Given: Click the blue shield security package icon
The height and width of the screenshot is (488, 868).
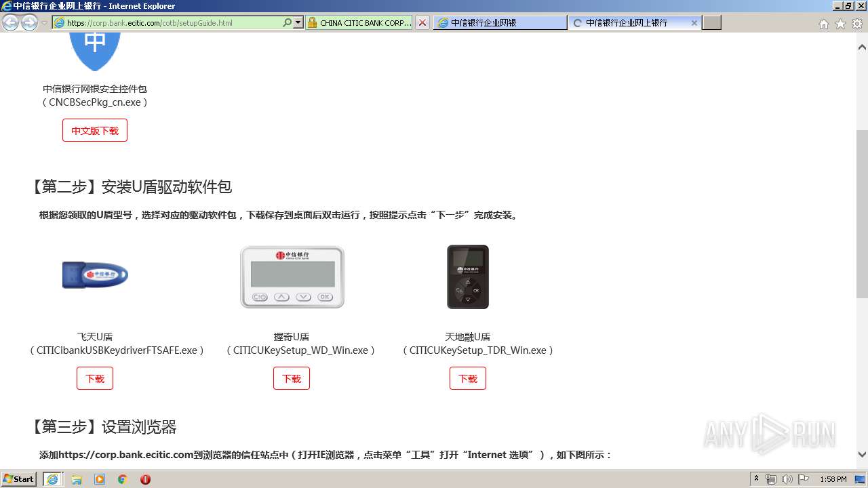Looking at the screenshot, I should click(95, 51).
